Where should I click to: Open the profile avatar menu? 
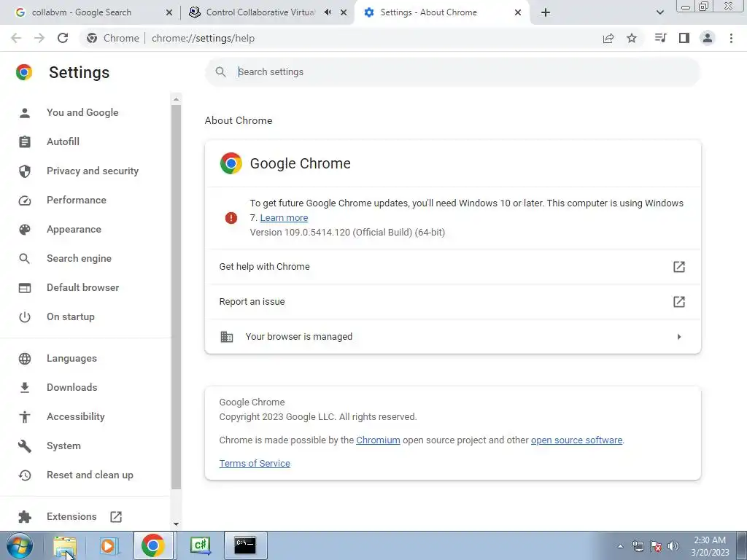click(708, 38)
